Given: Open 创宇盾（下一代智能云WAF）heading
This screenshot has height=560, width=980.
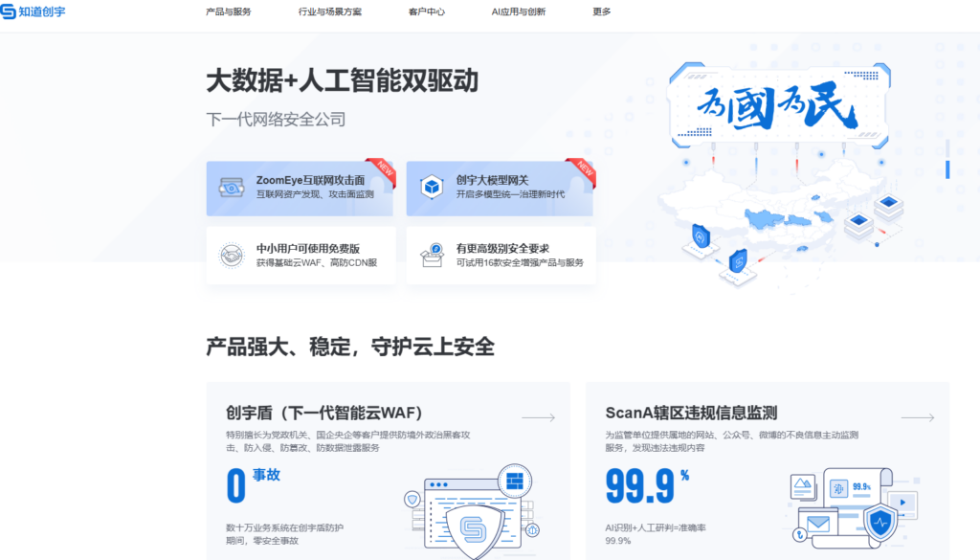Looking at the screenshot, I should point(323,413).
